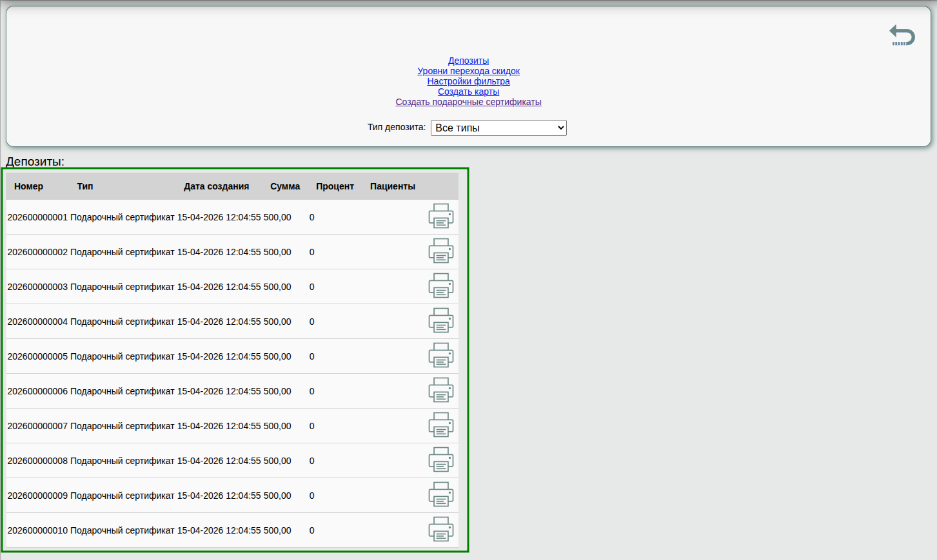
Task: Open Настройки фильтра link
Action: point(468,81)
